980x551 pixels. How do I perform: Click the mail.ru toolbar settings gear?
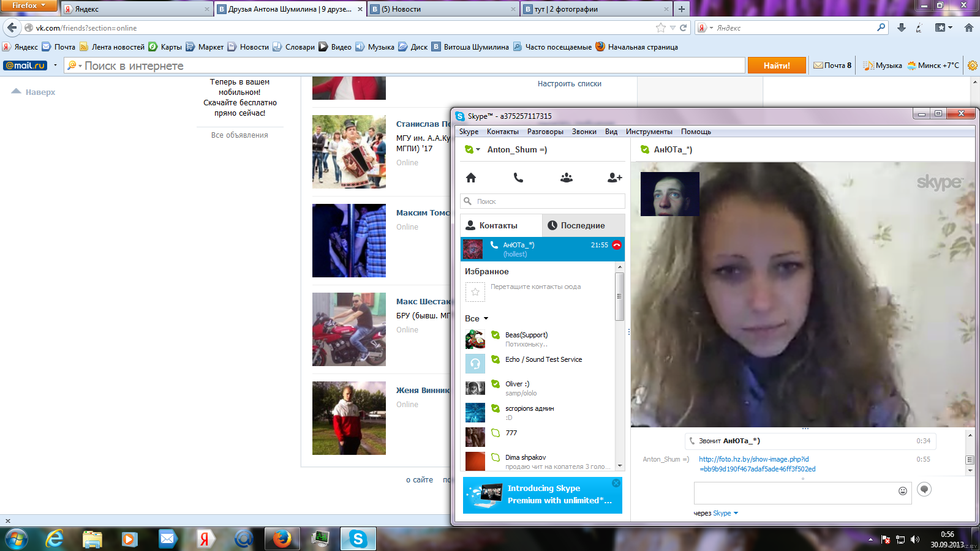tap(972, 66)
